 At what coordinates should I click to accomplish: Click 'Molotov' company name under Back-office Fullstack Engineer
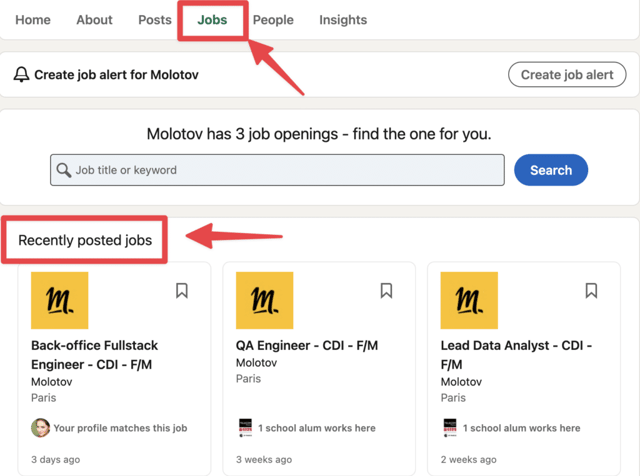[51, 382]
